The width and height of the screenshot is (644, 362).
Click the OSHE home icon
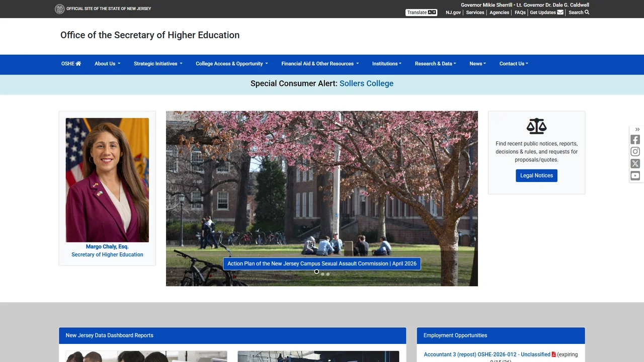click(x=78, y=64)
